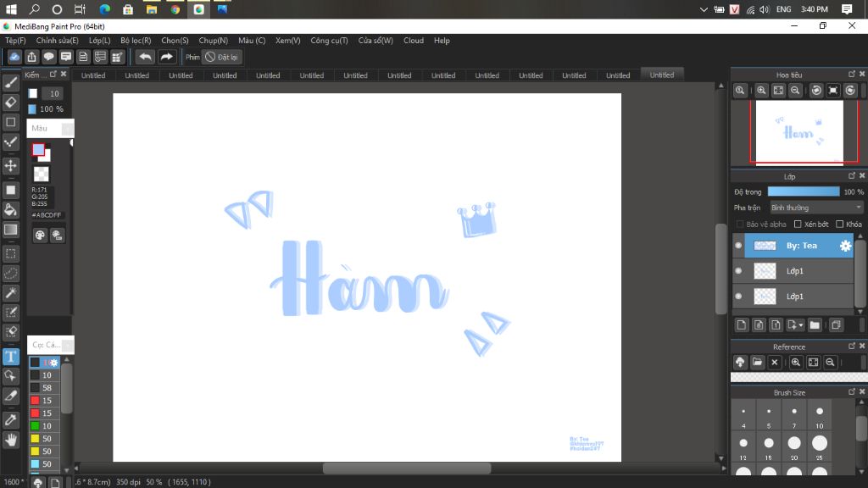The height and width of the screenshot is (488, 868).
Task: Select the Brush tool
Action: click(x=10, y=83)
